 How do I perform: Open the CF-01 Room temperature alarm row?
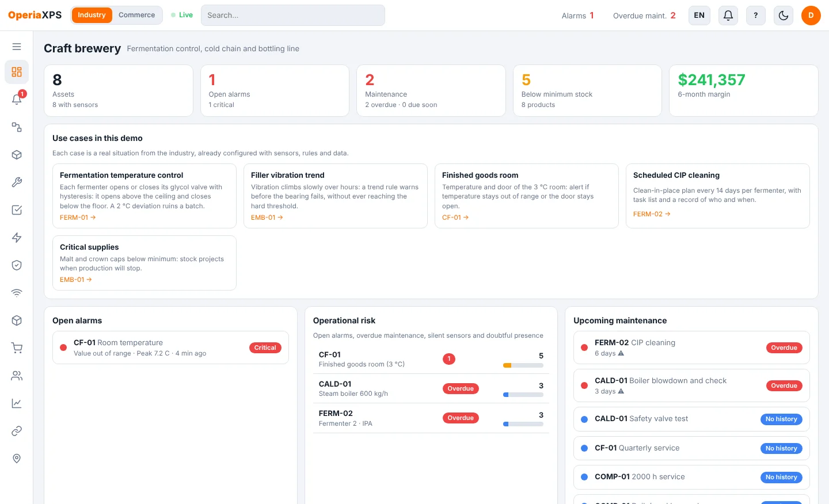170,348
